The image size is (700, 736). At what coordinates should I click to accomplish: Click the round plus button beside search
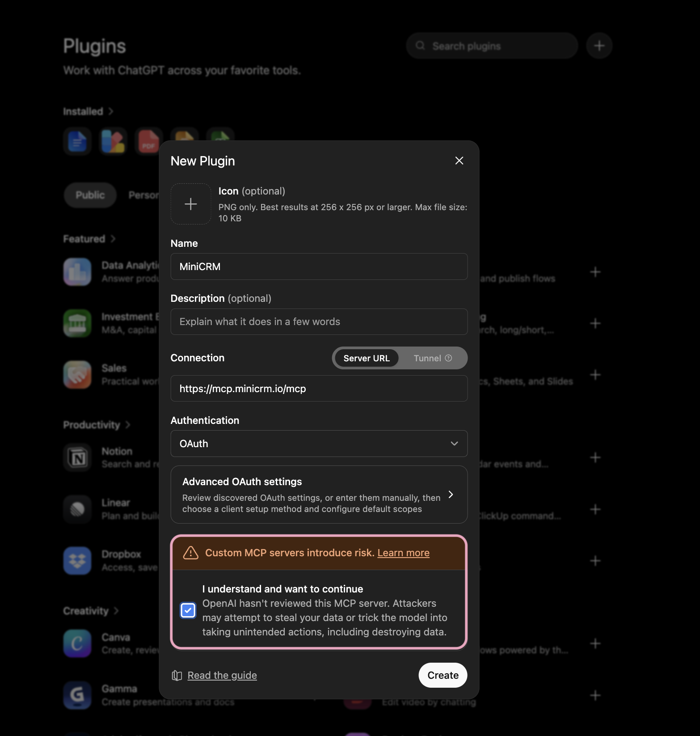[x=599, y=46]
